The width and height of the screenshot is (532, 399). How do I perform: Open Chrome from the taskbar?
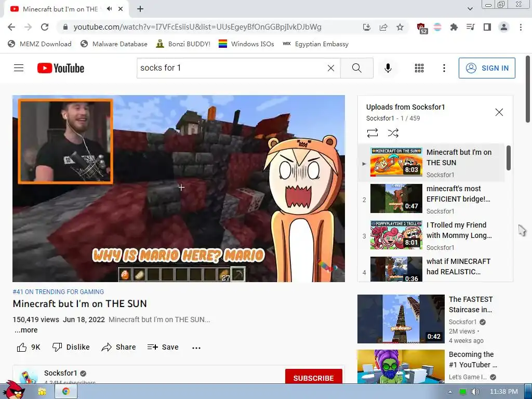[x=66, y=392]
